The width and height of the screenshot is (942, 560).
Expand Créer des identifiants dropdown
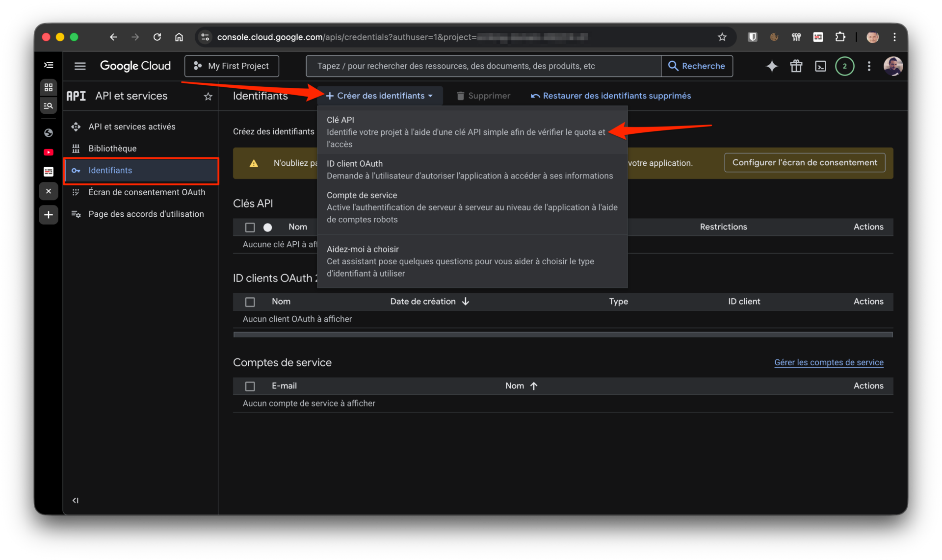click(380, 96)
